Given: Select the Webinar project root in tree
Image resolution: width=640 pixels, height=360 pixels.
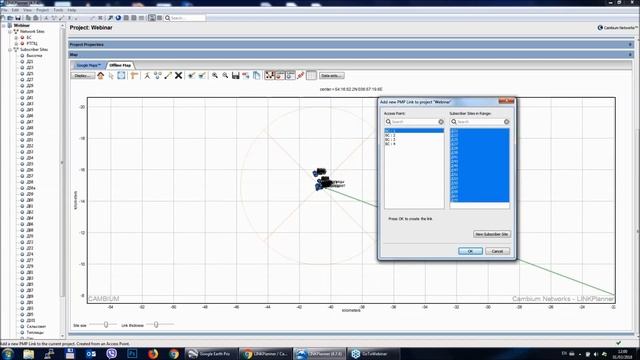Looking at the screenshot, I should coord(22,25).
